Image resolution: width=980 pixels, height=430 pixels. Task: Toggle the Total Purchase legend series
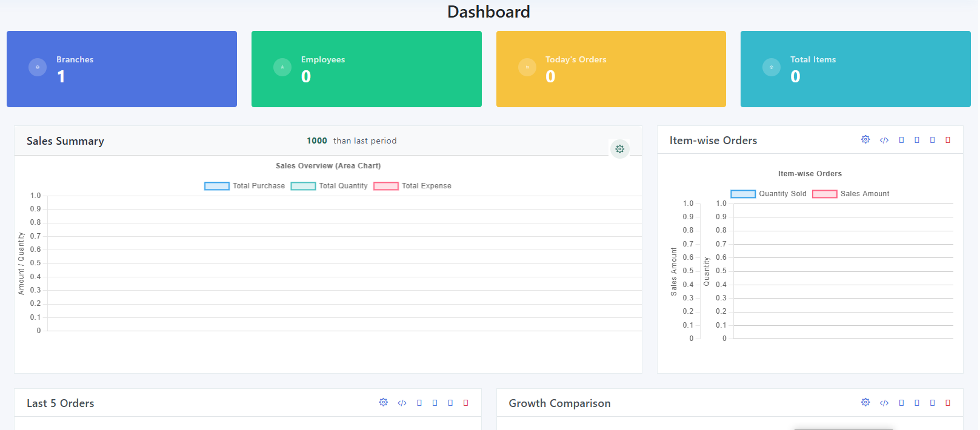(x=244, y=186)
